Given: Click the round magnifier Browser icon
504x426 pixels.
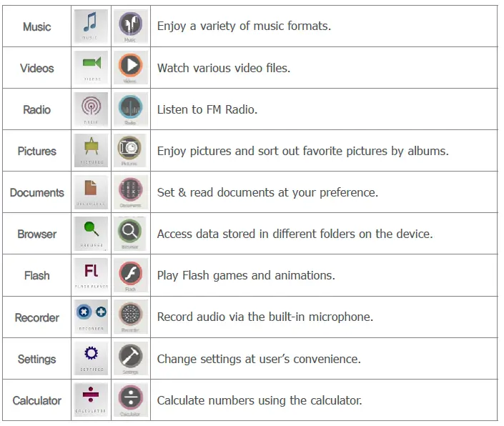Looking at the screenshot, I should click(130, 234).
